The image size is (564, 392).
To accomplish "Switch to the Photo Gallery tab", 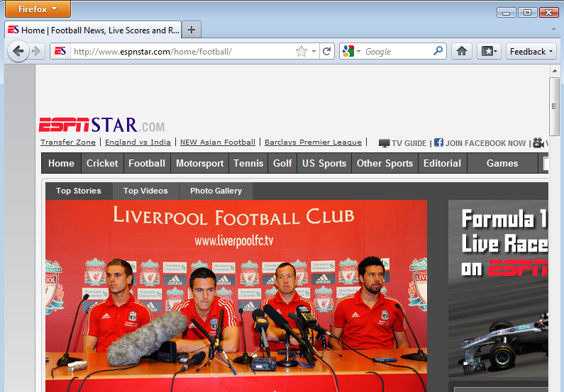I will (216, 191).
